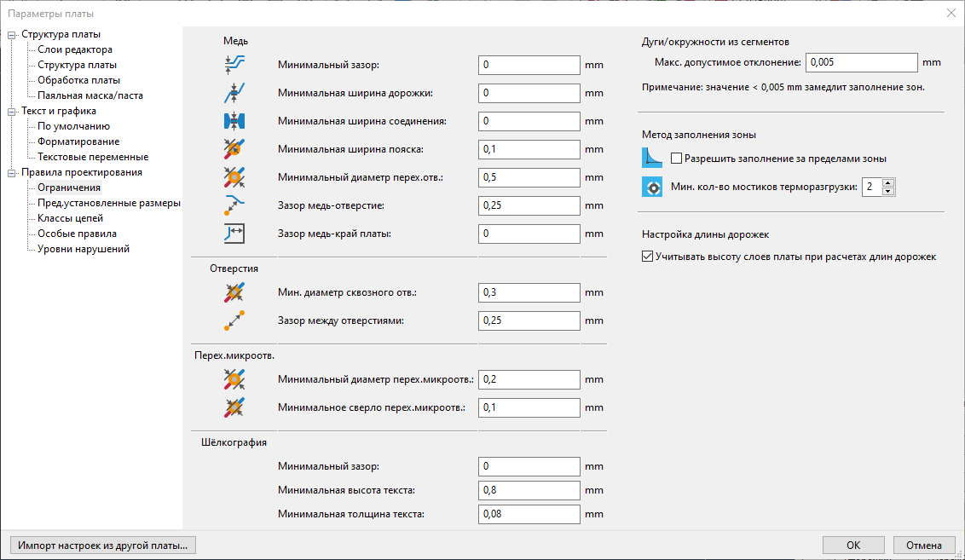This screenshot has width=965, height=560.
Task: Click the hole-to-hole clearance icon
Action: pyautogui.click(x=234, y=320)
